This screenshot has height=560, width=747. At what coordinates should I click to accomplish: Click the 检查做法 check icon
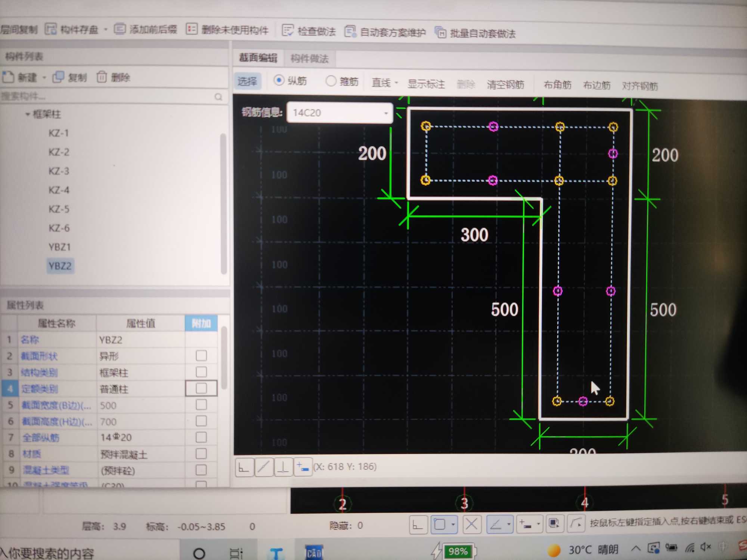288,30
